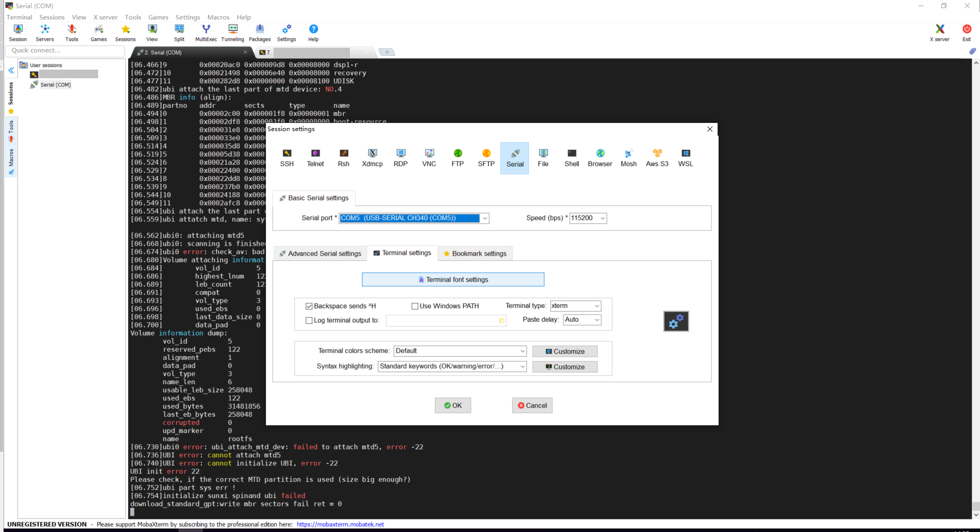Open the Speed (bps) dropdown

click(602, 218)
